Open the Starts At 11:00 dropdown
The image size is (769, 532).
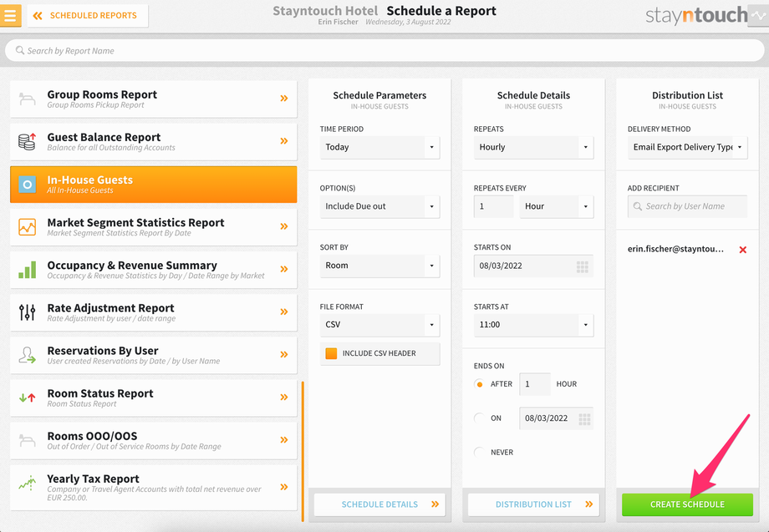[x=533, y=325]
